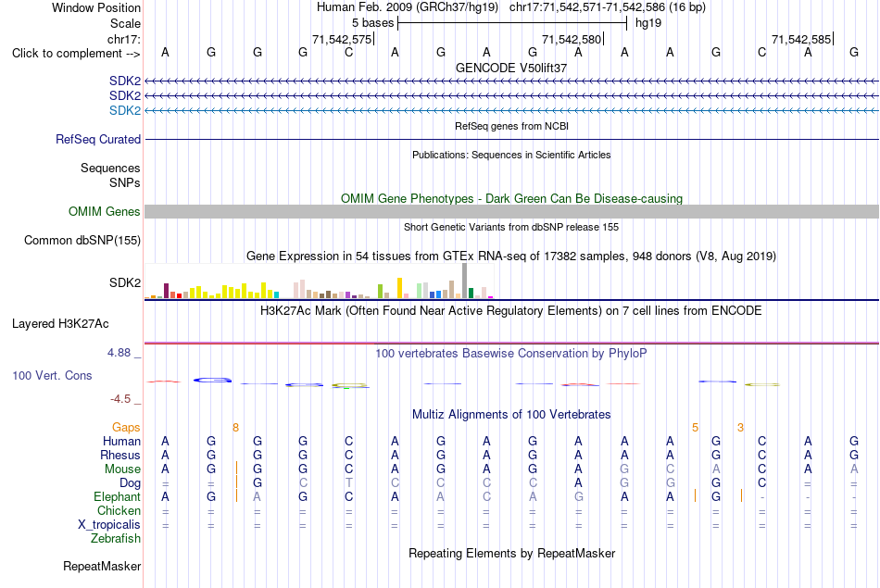Screen dimensions: 880x588
Task: Open '100 vertebrates Basewise Conservation by PhyloP' title
Action: (511, 354)
